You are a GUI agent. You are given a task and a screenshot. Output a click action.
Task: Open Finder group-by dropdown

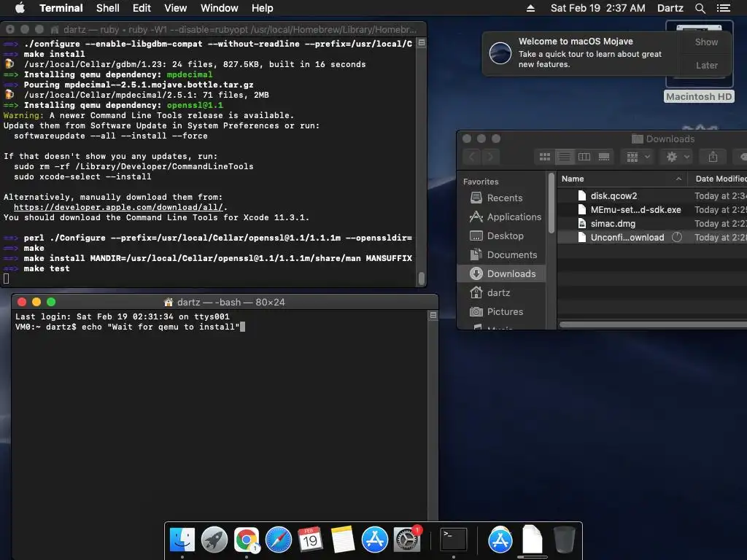coord(638,157)
